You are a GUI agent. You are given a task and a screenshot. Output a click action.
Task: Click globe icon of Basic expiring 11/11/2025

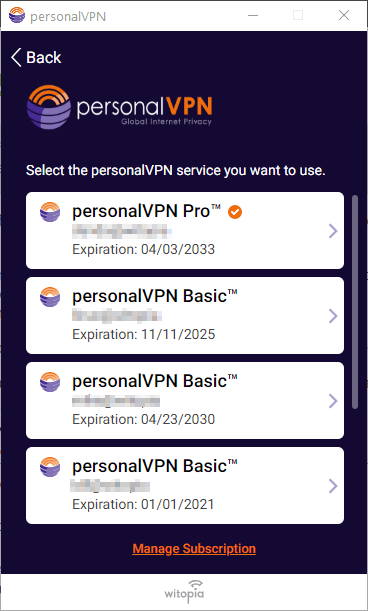click(50, 297)
